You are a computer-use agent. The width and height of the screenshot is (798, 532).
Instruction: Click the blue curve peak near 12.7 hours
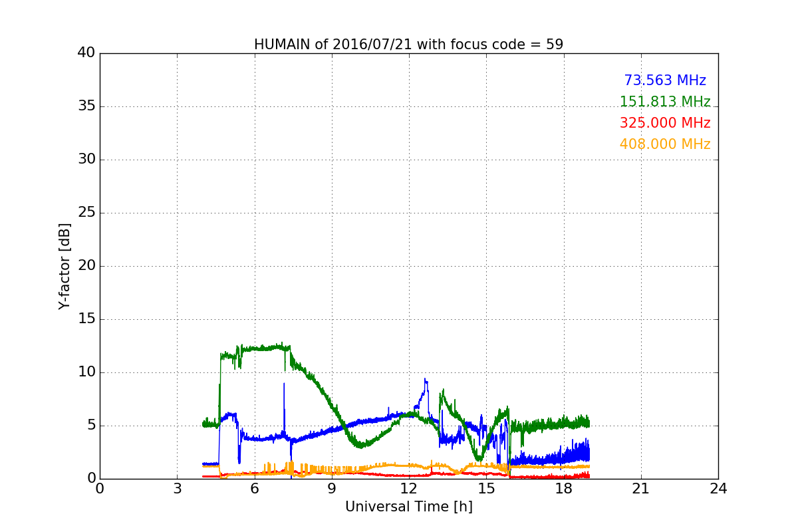[425, 382]
